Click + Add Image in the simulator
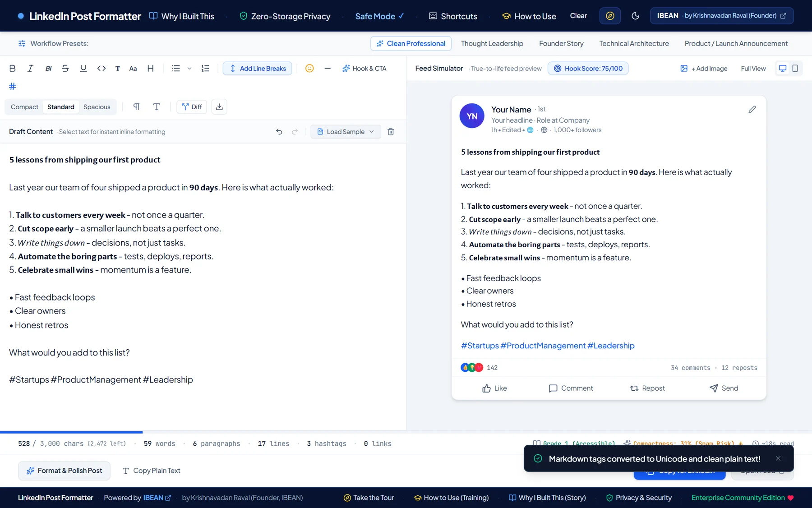The height and width of the screenshot is (508, 812). pyautogui.click(x=704, y=68)
